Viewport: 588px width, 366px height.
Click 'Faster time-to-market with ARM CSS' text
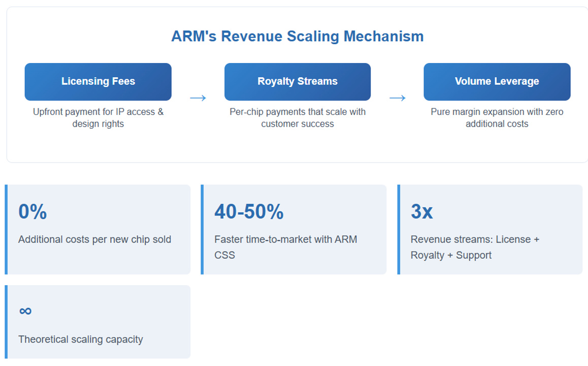pos(286,247)
